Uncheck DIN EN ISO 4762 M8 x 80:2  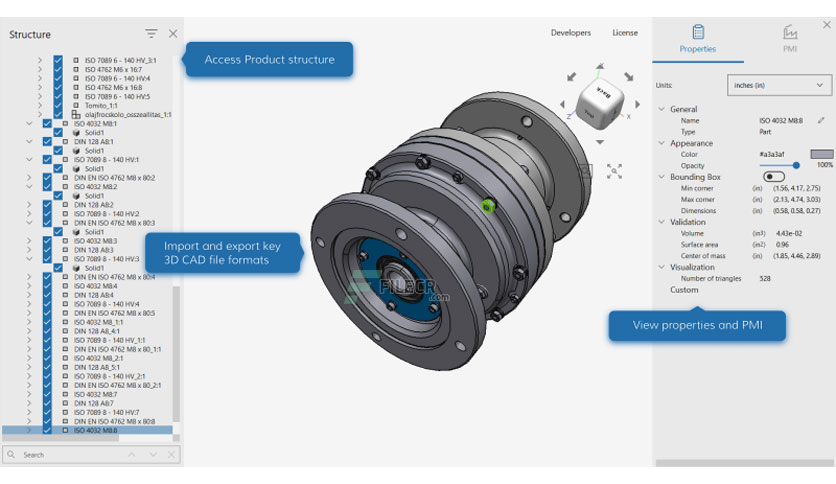[47, 178]
